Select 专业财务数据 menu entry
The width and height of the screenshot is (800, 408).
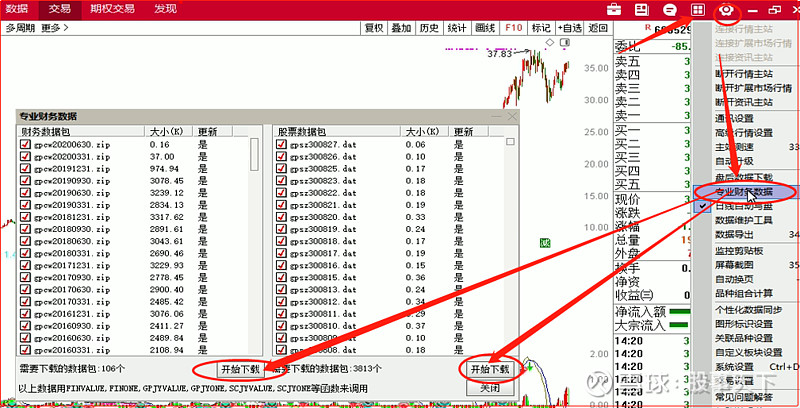(744, 192)
